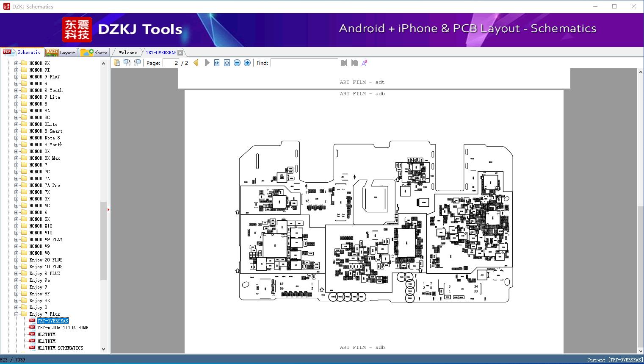
Task: Click the document viewer scroll up arrow
Action: click(x=641, y=72)
